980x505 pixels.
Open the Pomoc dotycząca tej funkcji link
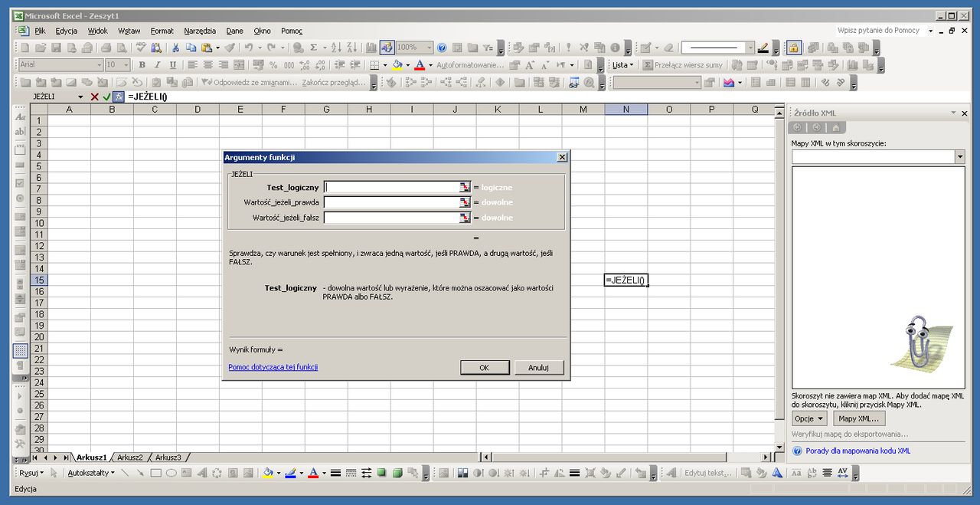click(273, 367)
